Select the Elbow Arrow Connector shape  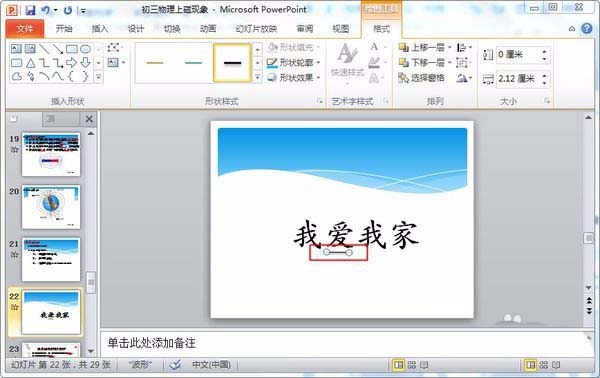click(x=58, y=62)
